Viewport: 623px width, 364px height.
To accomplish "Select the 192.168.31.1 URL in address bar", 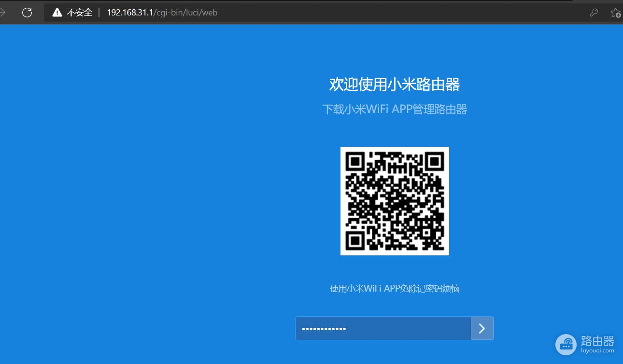I will tap(162, 13).
